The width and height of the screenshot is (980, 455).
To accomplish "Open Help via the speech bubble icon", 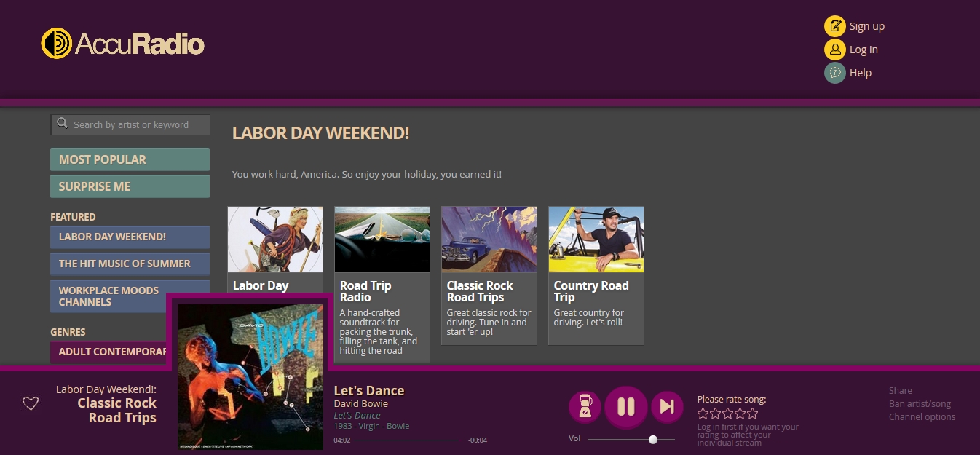I will click(834, 73).
